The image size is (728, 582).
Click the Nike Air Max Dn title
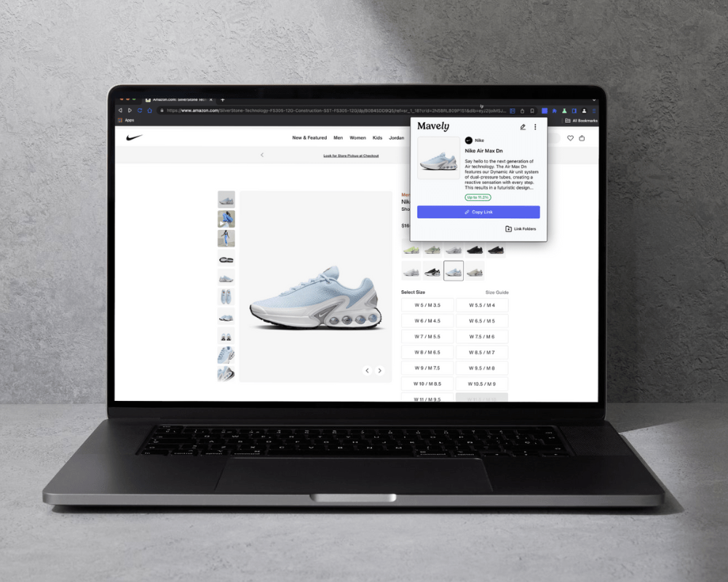click(x=484, y=151)
